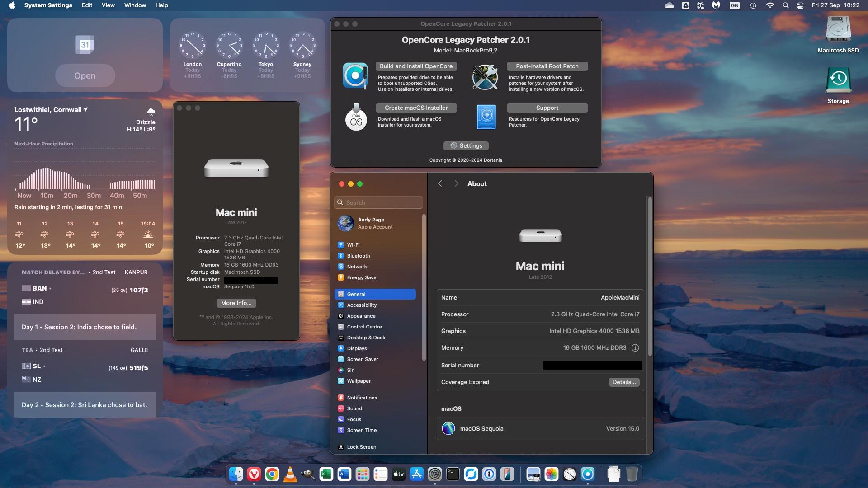The height and width of the screenshot is (488, 868).
Task: Open Sound settings in sidebar
Action: [375, 408]
